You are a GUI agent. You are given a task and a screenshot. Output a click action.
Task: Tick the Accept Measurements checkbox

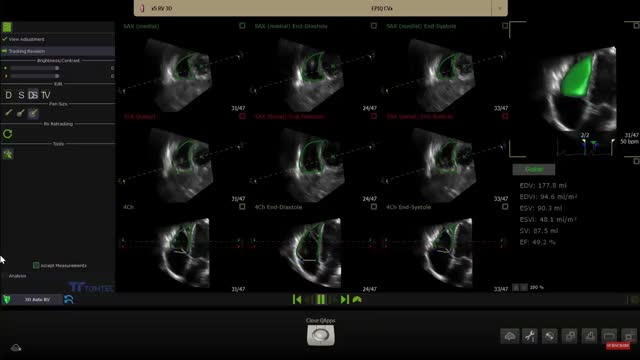(x=36, y=266)
